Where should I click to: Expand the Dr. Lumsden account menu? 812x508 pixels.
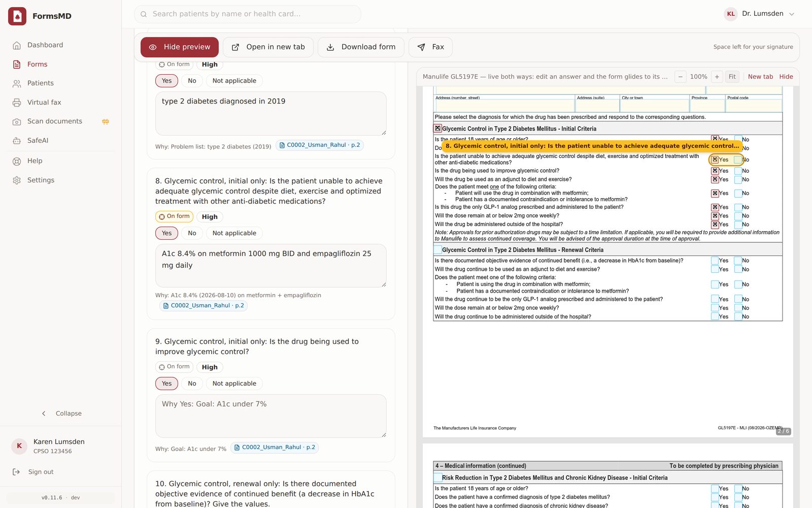coord(760,14)
